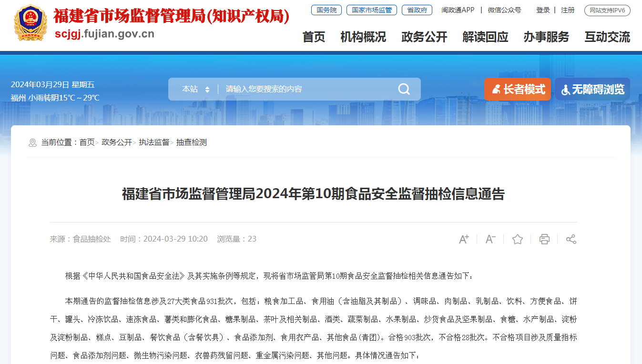Viewport: 642px width, 364px height.
Task: Increase article font size with A+ icon
Action: tap(463, 239)
